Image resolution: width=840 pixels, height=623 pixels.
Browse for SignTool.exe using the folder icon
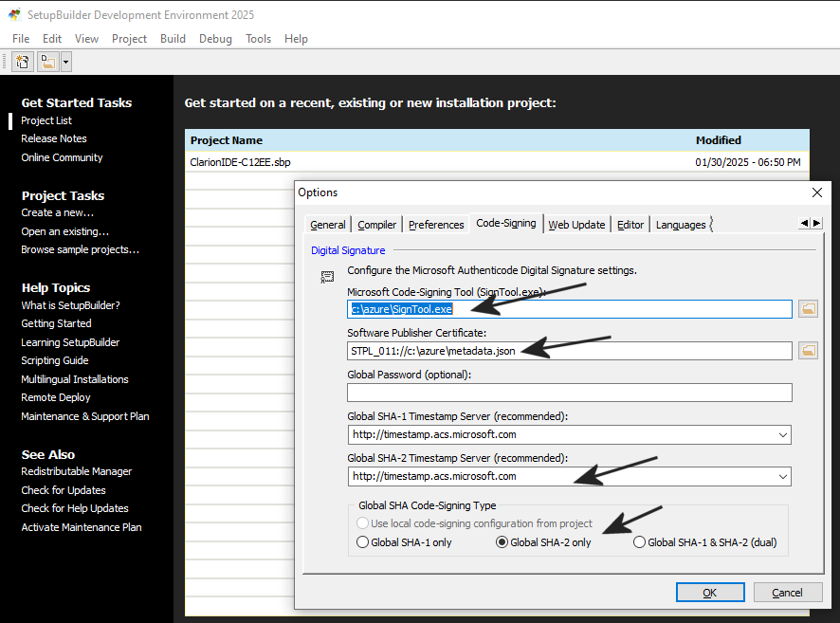pos(807,309)
